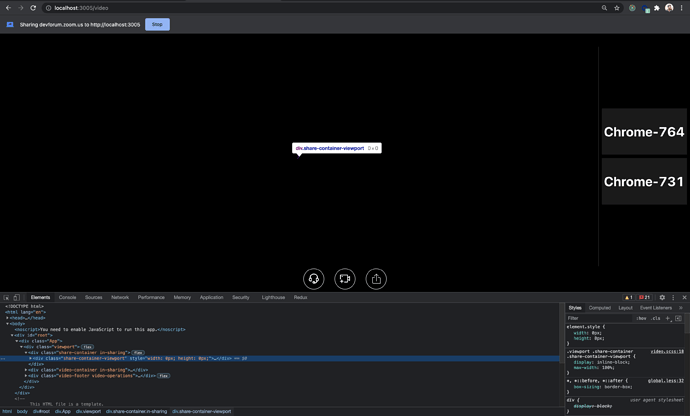Image resolution: width=690 pixels, height=416 pixels.
Task: Open the video.scss:18 source link
Action: coord(667,351)
